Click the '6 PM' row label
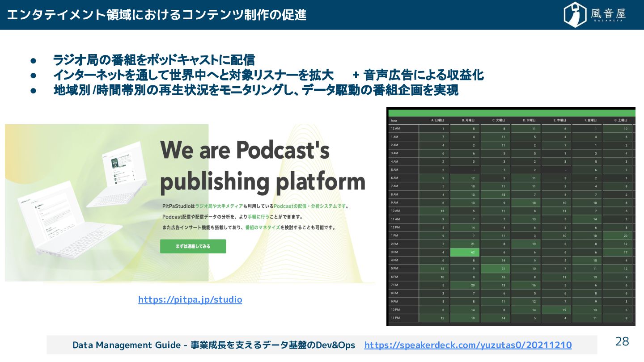644x362 pixels. click(394, 277)
